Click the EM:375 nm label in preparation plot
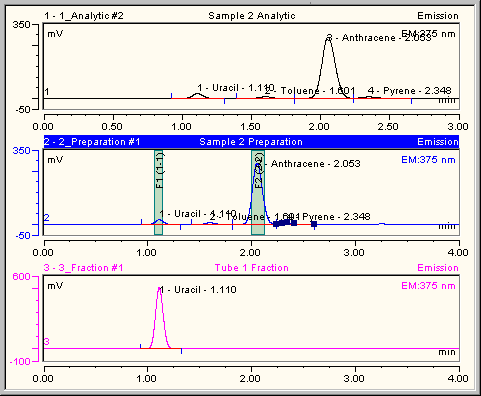 click(x=428, y=160)
